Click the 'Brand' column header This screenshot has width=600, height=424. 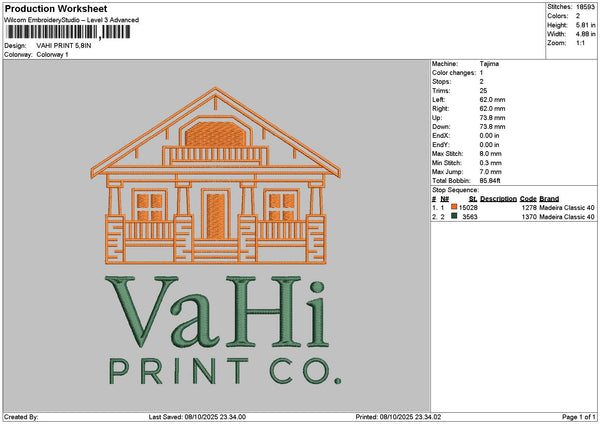549,199
